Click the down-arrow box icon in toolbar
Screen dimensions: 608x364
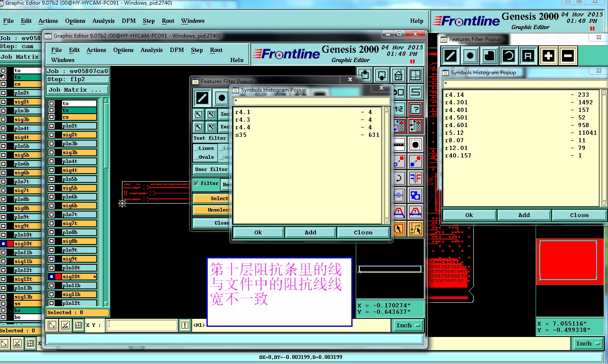tap(382, 76)
